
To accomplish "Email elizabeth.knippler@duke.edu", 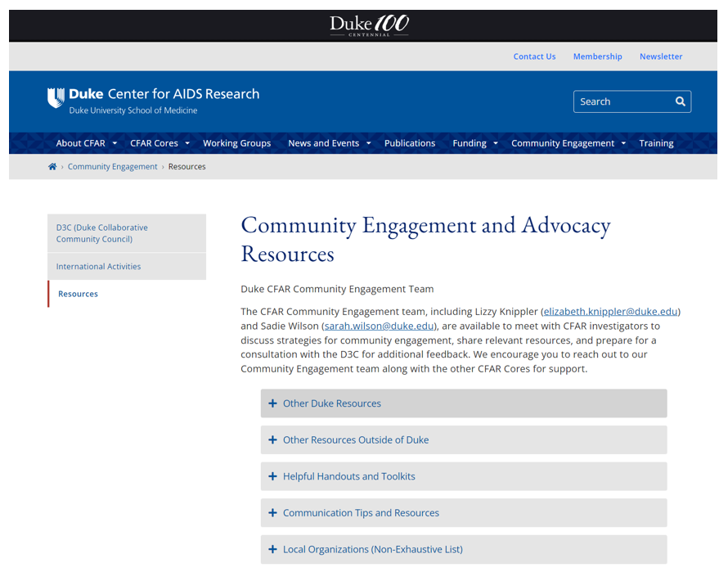I will (610, 312).
